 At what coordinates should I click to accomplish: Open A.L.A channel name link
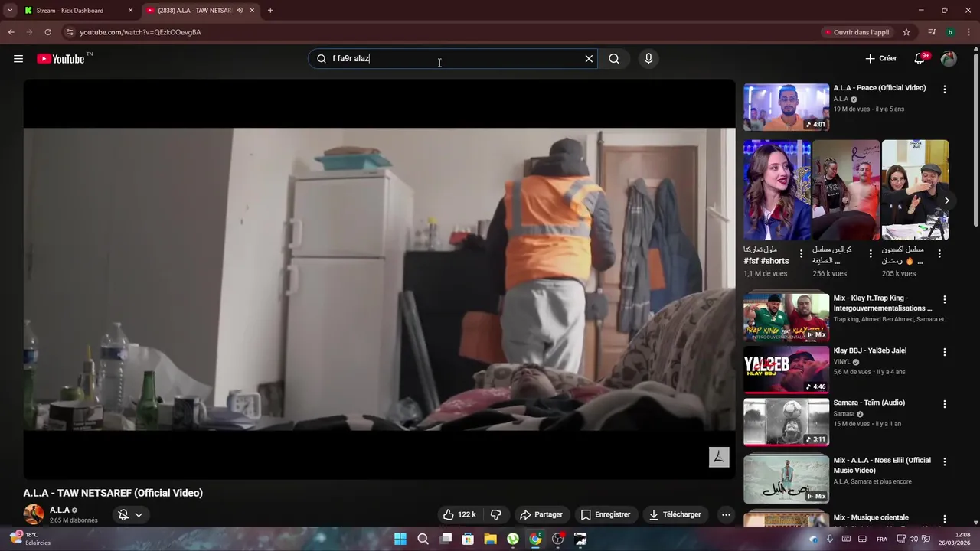pyautogui.click(x=60, y=510)
